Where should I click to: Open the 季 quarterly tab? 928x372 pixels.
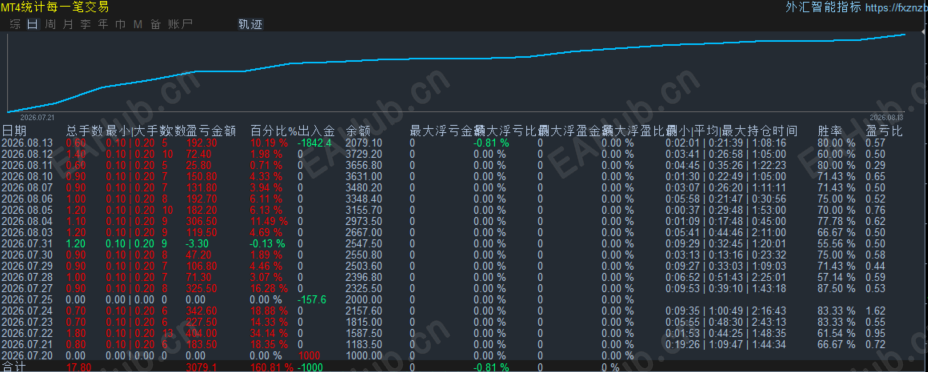click(86, 24)
